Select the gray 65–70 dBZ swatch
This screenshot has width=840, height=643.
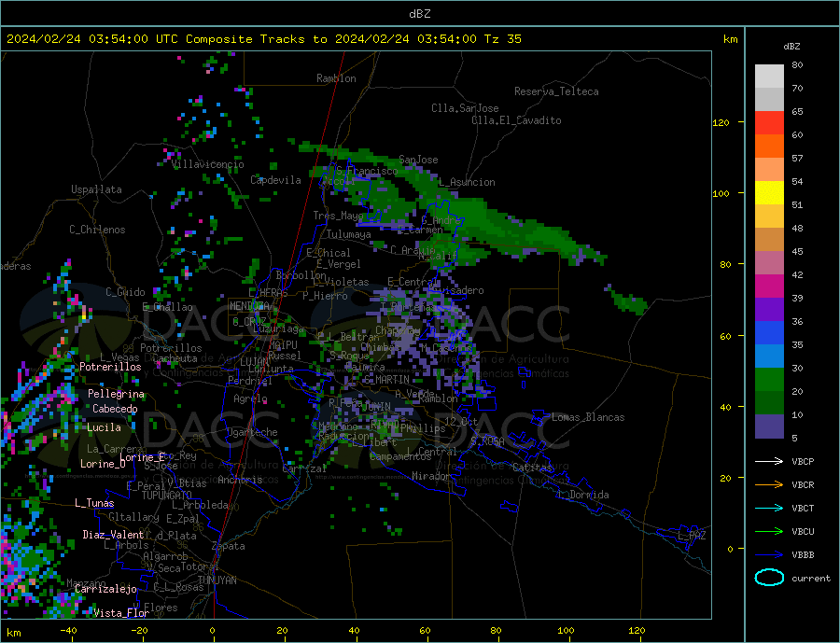[x=769, y=100]
